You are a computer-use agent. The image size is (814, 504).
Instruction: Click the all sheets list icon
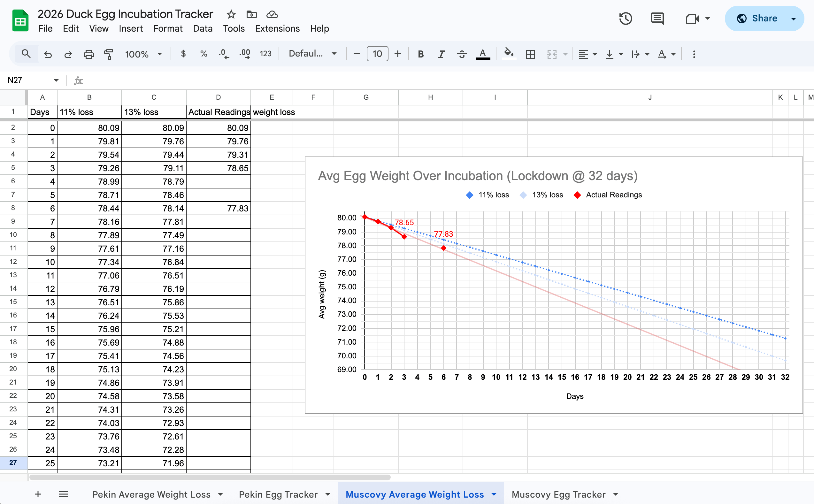(x=63, y=494)
